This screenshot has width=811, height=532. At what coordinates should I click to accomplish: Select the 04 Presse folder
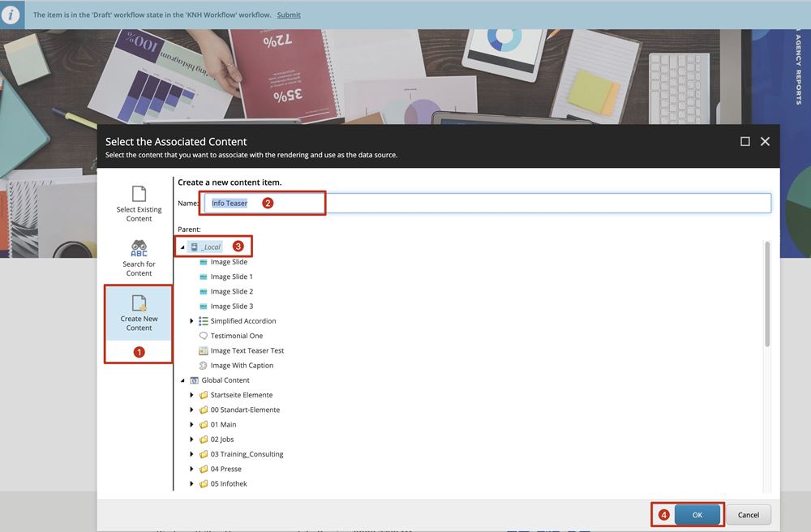(225, 469)
